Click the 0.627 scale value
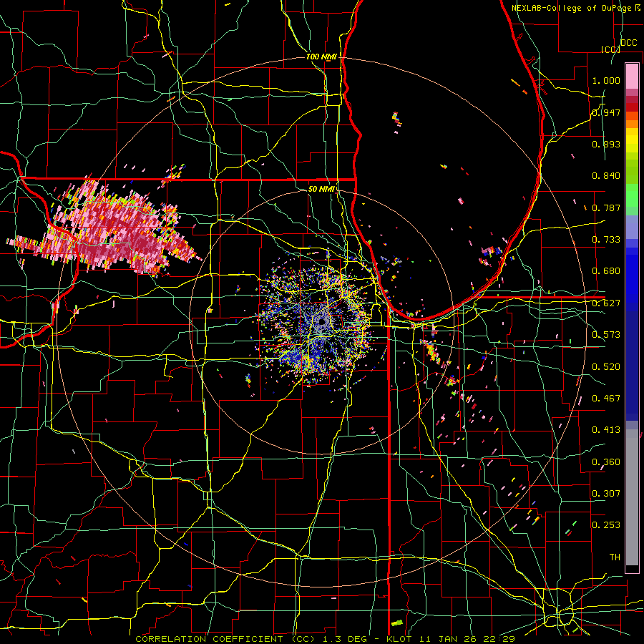Viewport: 644px width, 644px height. click(606, 303)
